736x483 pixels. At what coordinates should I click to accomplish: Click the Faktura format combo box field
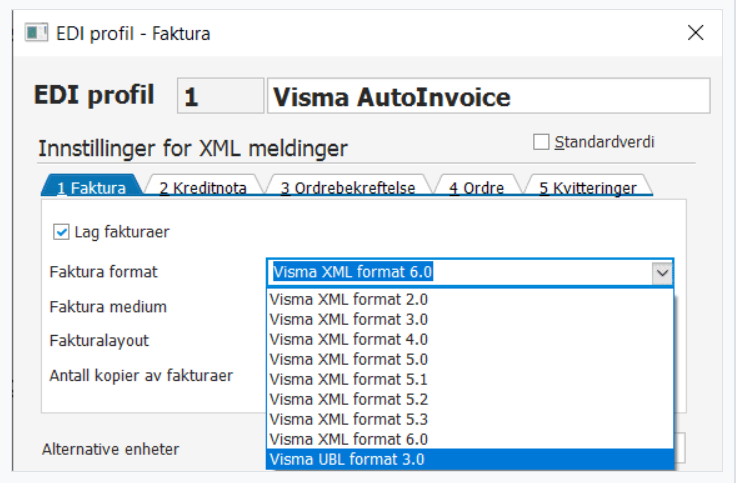(458, 272)
